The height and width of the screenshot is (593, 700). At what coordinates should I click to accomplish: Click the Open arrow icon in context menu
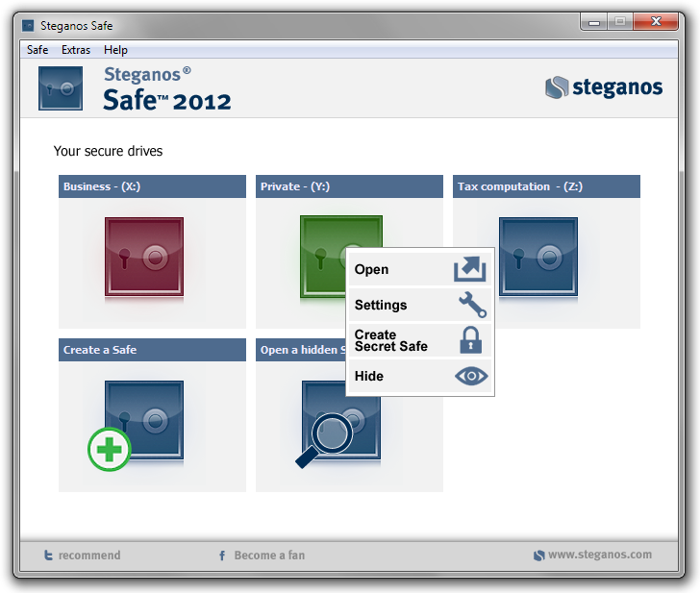469,269
